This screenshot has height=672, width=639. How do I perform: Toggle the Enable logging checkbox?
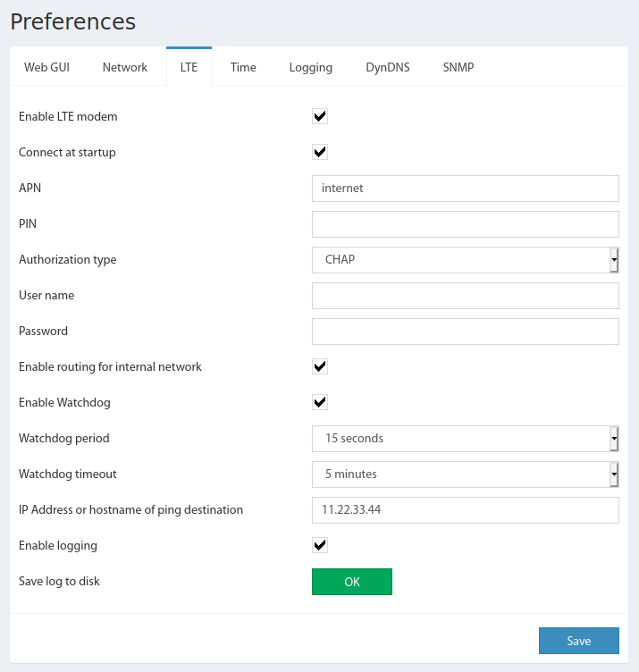coord(319,545)
